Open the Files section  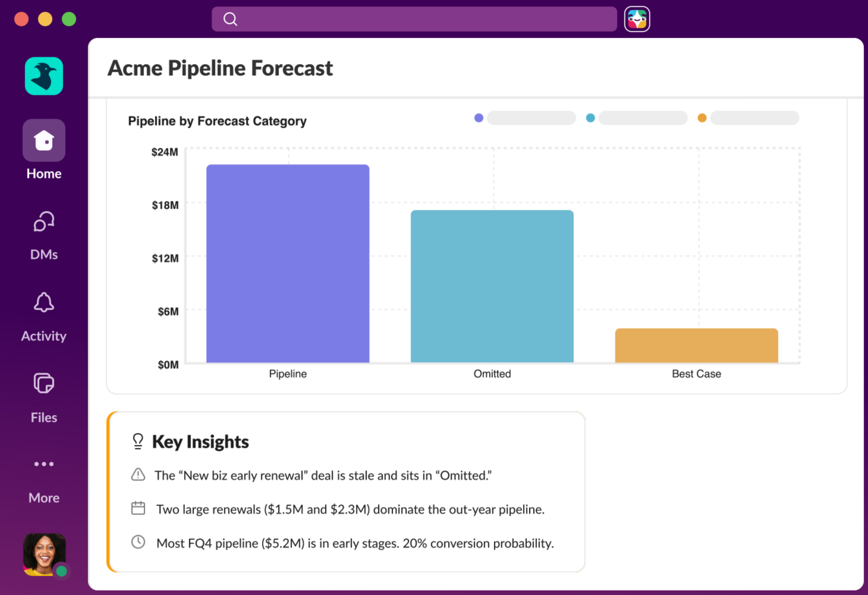click(44, 398)
